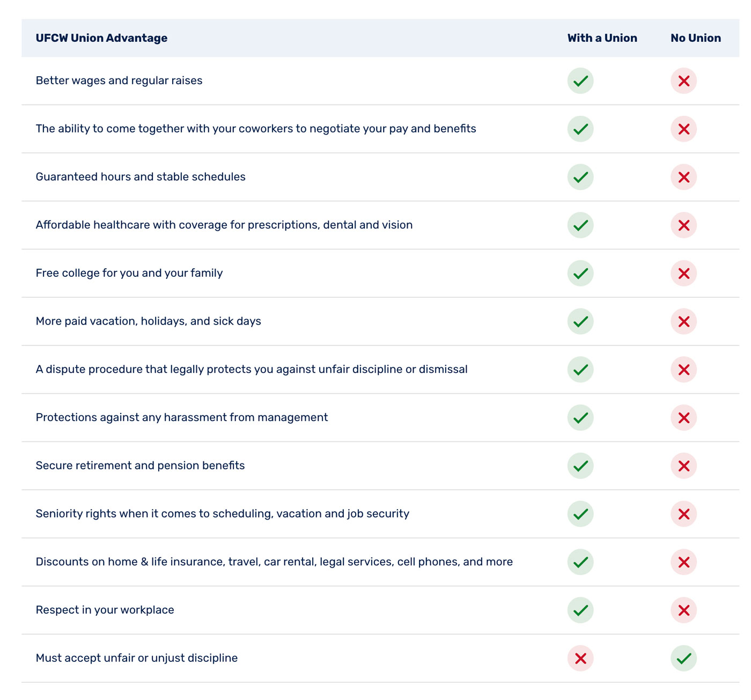
Task: Select the Protections against any harassment text
Action: 182,417
